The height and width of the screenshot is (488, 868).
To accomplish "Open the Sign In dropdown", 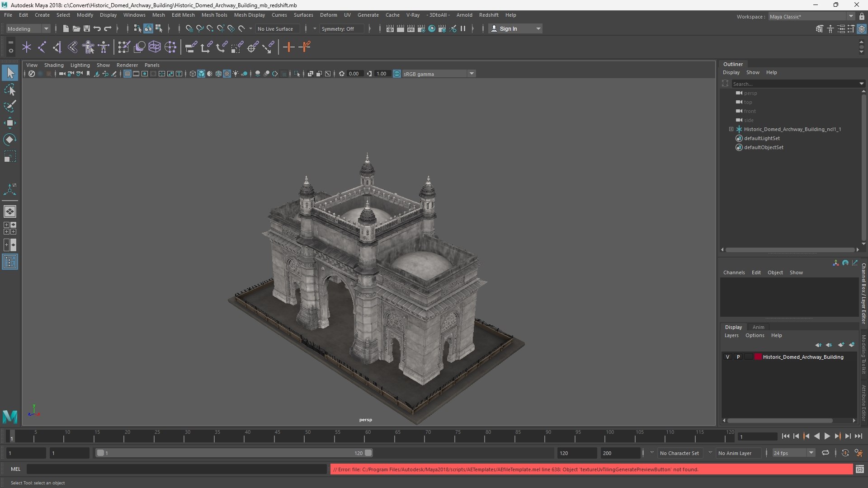I will coord(515,28).
